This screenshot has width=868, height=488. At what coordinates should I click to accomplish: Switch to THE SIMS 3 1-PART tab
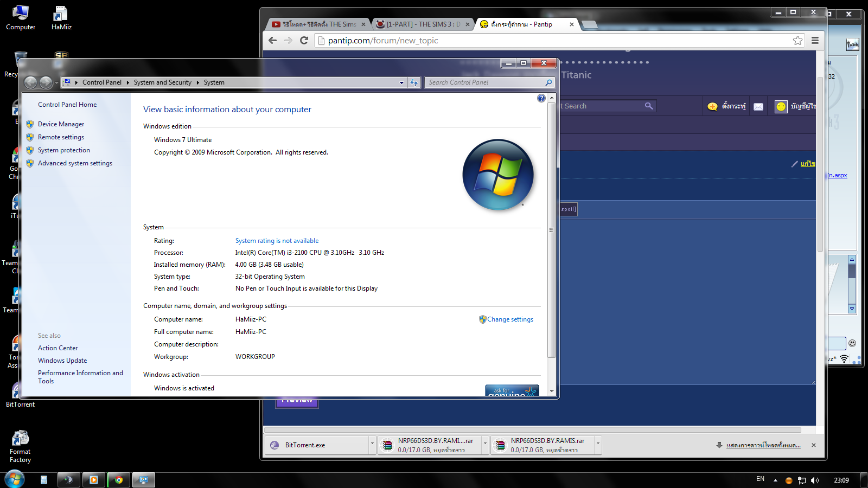(x=423, y=24)
